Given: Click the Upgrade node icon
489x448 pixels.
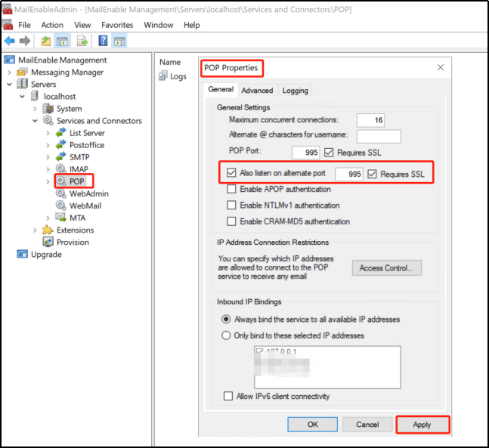Looking at the screenshot, I should (x=22, y=254).
